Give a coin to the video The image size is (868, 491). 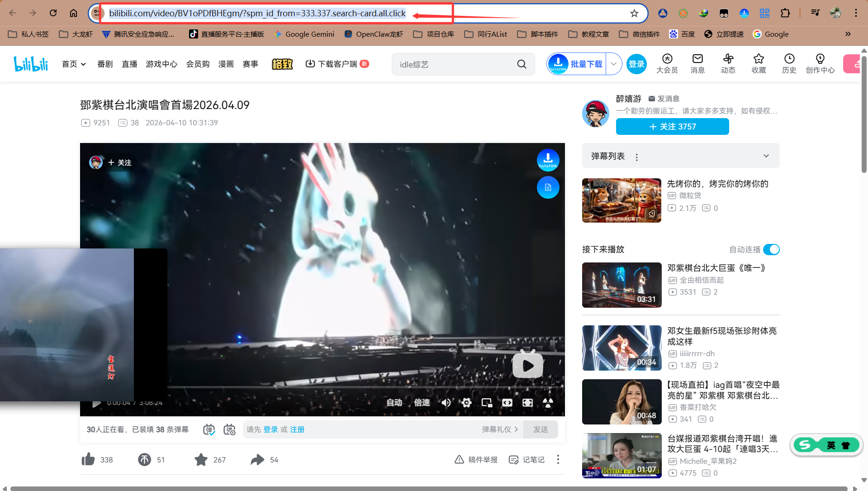pyautogui.click(x=144, y=459)
